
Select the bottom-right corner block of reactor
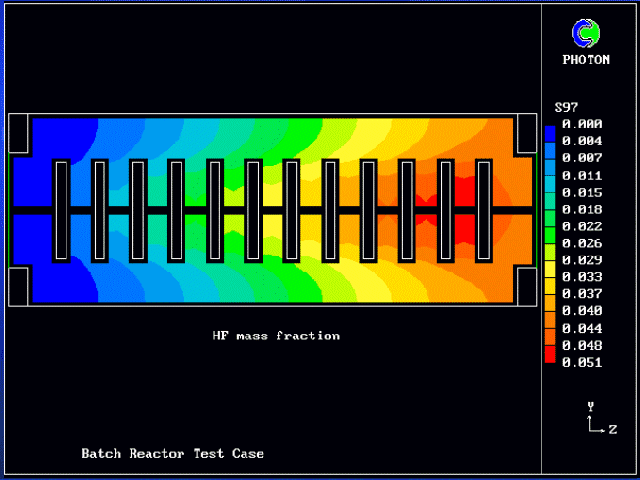pyautogui.click(x=527, y=286)
